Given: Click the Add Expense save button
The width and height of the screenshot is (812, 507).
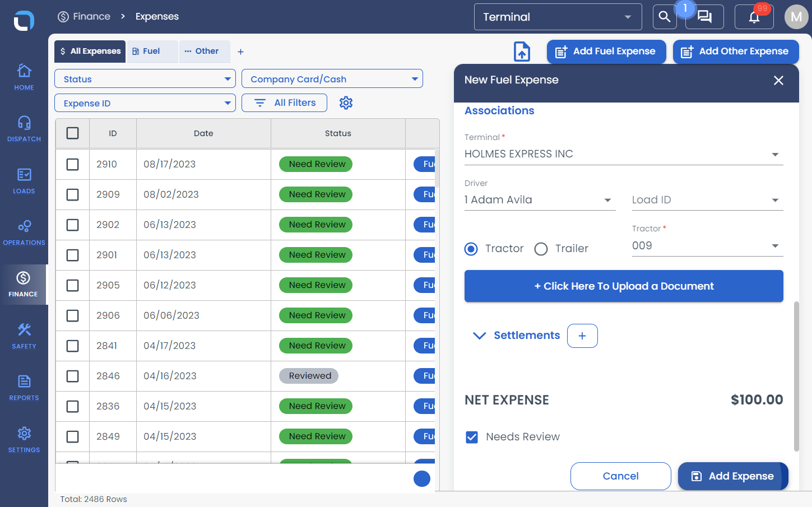Looking at the screenshot, I should [733, 476].
